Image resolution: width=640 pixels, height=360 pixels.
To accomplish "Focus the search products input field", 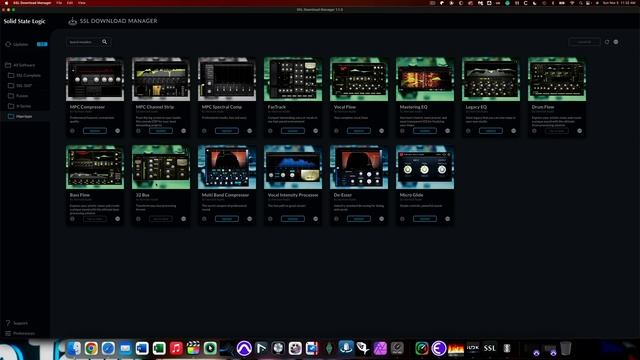I will pyautogui.click(x=83, y=42).
